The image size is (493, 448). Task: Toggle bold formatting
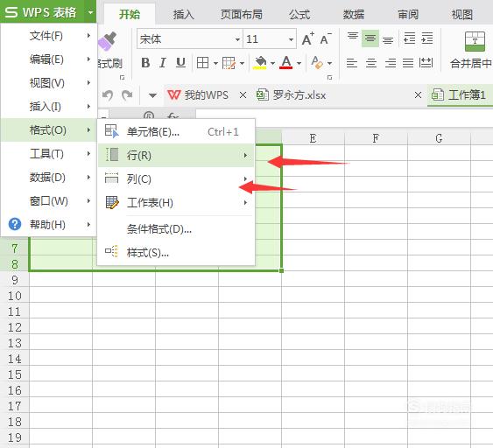tap(145, 63)
